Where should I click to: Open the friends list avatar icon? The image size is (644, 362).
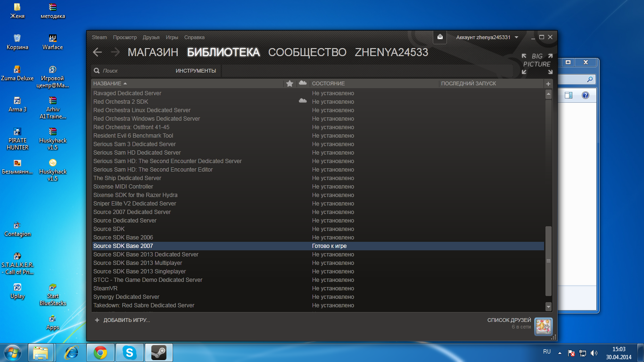[x=543, y=326]
